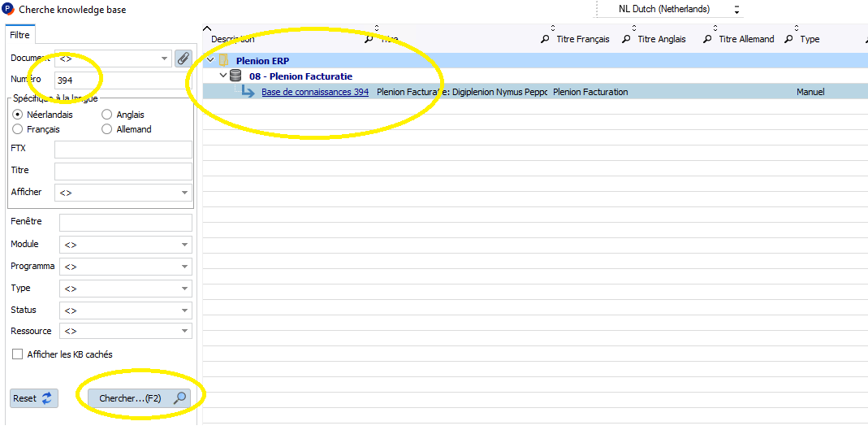Click the sort arrows above Titre Anglais

pyautogui.click(x=634, y=28)
